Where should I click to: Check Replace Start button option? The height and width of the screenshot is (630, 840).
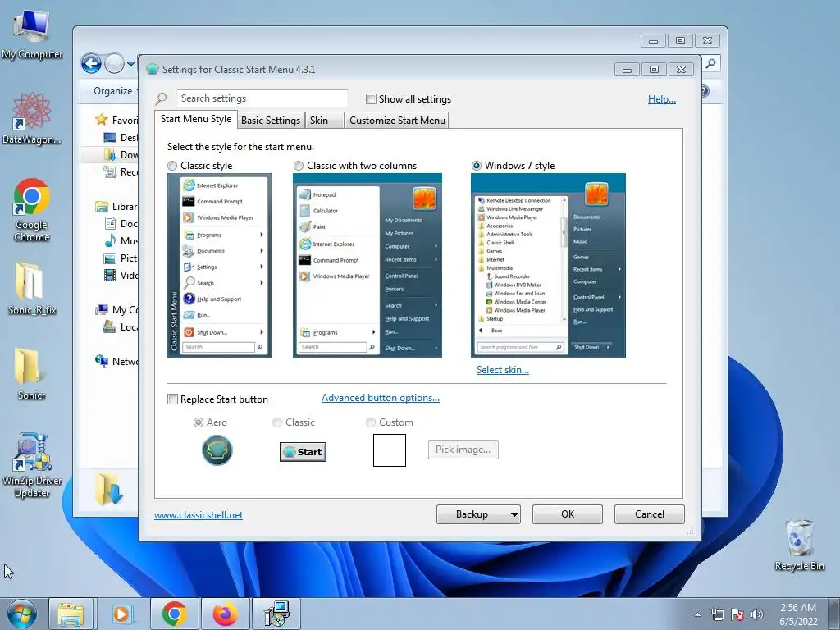[x=172, y=399]
